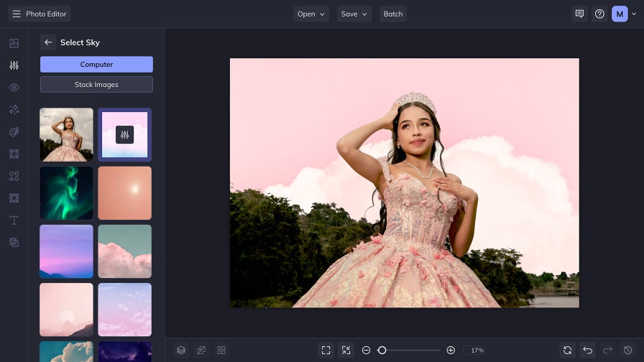Switch to the Stock Images tab

tap(96, 85)
